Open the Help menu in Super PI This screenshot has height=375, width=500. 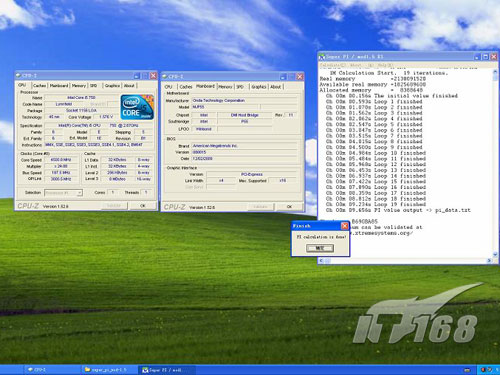pos(385,65)
